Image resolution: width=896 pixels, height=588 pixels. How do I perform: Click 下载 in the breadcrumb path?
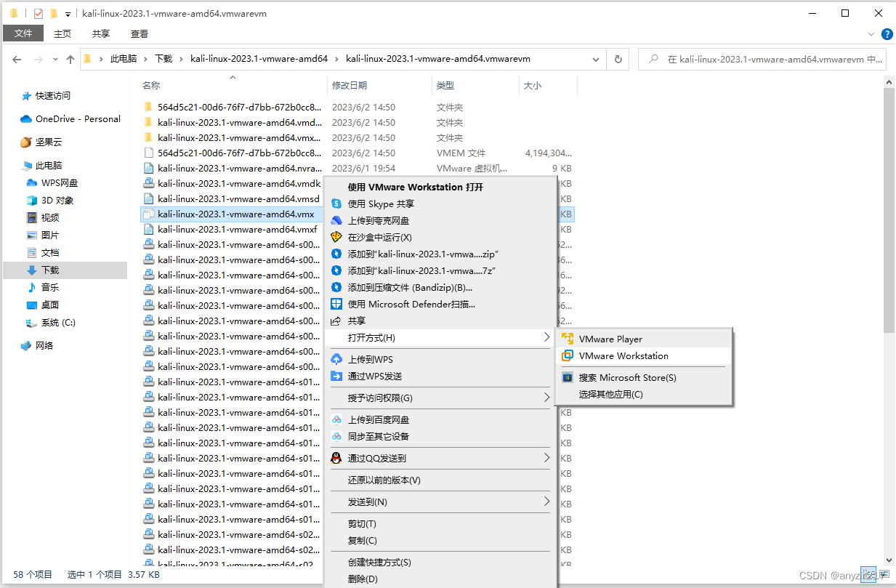tap(164, 60)
